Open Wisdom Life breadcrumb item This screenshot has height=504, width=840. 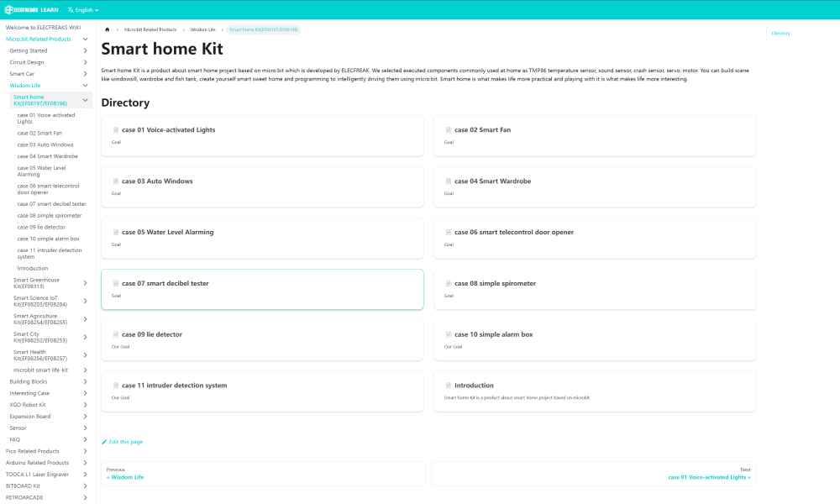pyautogui.click(x=202, y=29)
